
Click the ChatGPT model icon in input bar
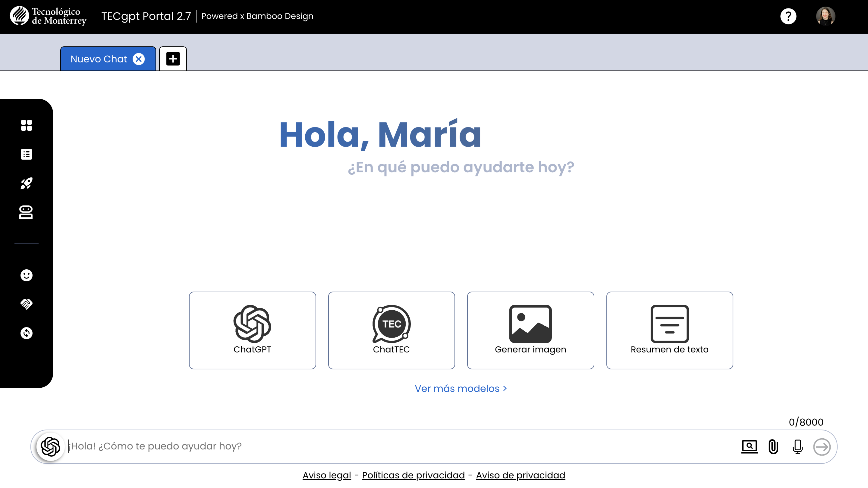(50, 447)
